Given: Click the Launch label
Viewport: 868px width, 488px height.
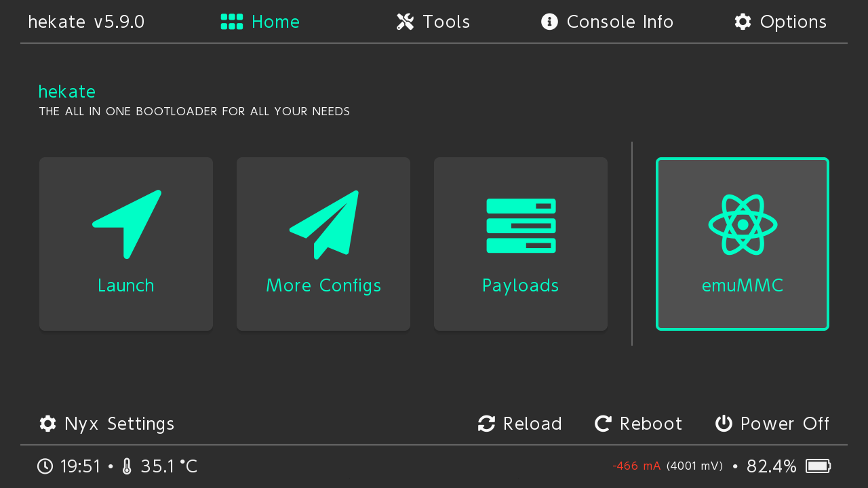Looking at the screenshot, I should click(126, 285).
